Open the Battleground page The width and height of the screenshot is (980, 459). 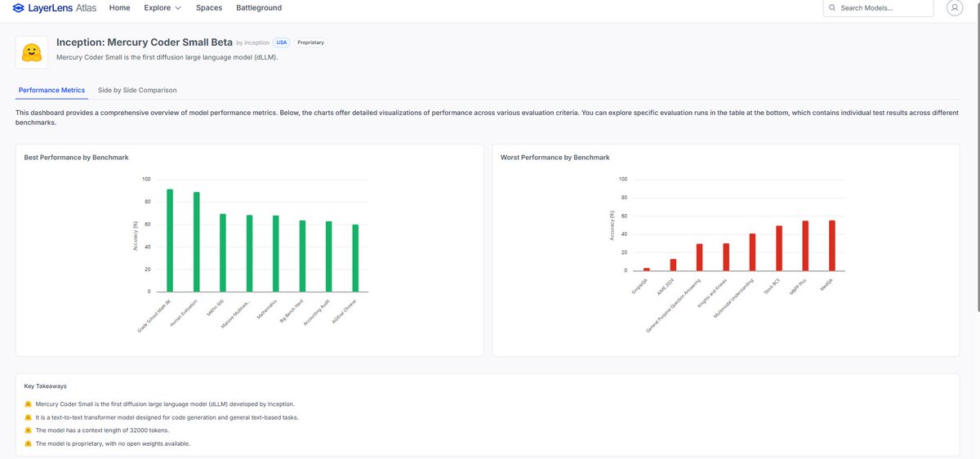(259, 8)
